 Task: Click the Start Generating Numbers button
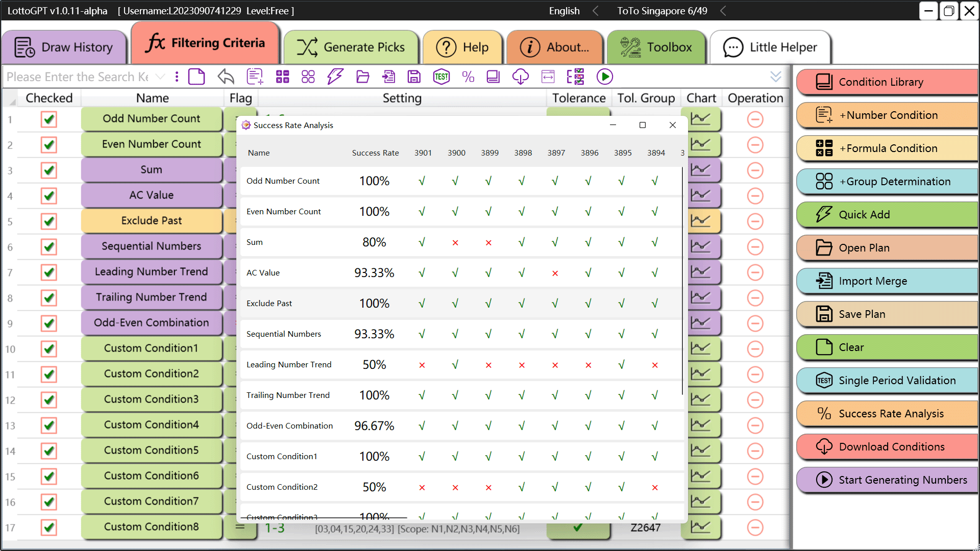point(888,480)
